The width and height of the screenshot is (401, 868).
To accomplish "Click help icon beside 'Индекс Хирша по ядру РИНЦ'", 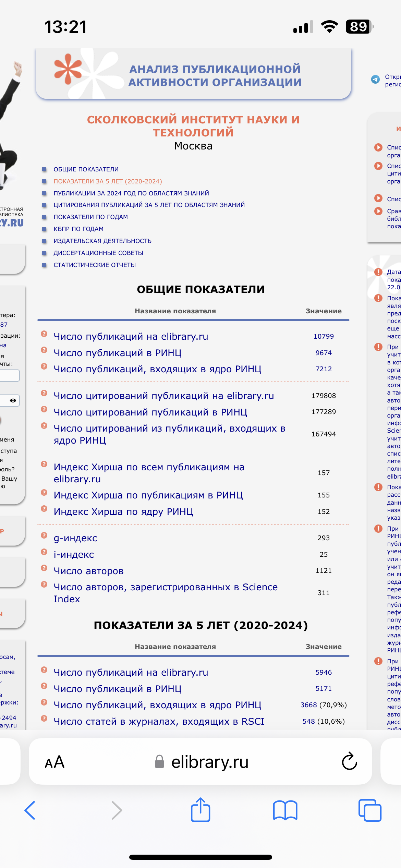I will 44,509.
